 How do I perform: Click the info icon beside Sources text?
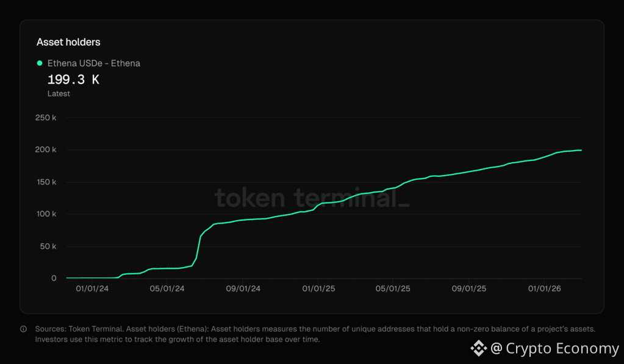[x=24, y=329]
